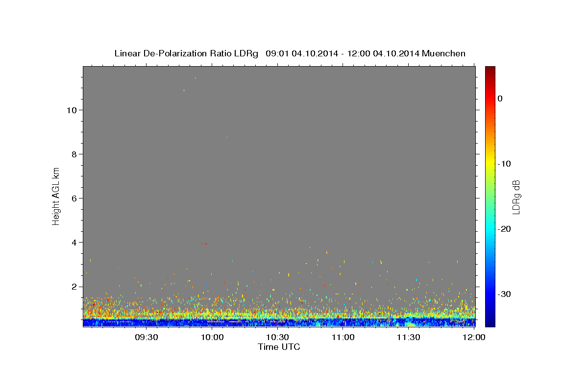This screenshot has height=392, width=588.
Task: Click the plot title "Linear De-Polarization Ratio LDRg"
Action: coord(186,53)
